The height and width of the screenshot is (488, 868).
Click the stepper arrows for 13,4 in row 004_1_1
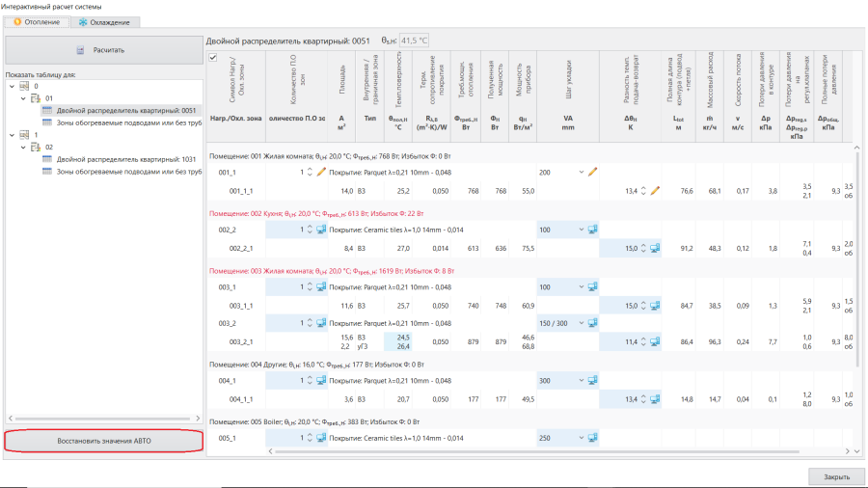[643, 399]
